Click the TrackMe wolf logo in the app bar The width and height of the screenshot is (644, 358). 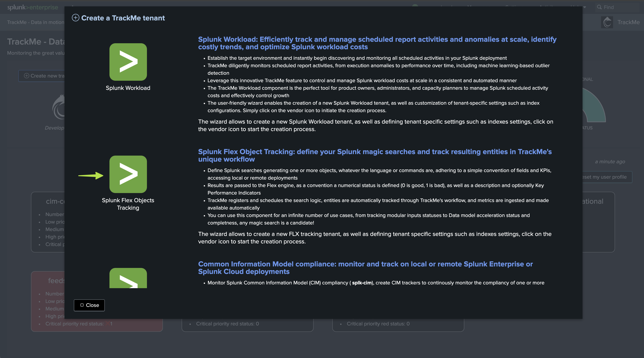[x=607, y=22]
